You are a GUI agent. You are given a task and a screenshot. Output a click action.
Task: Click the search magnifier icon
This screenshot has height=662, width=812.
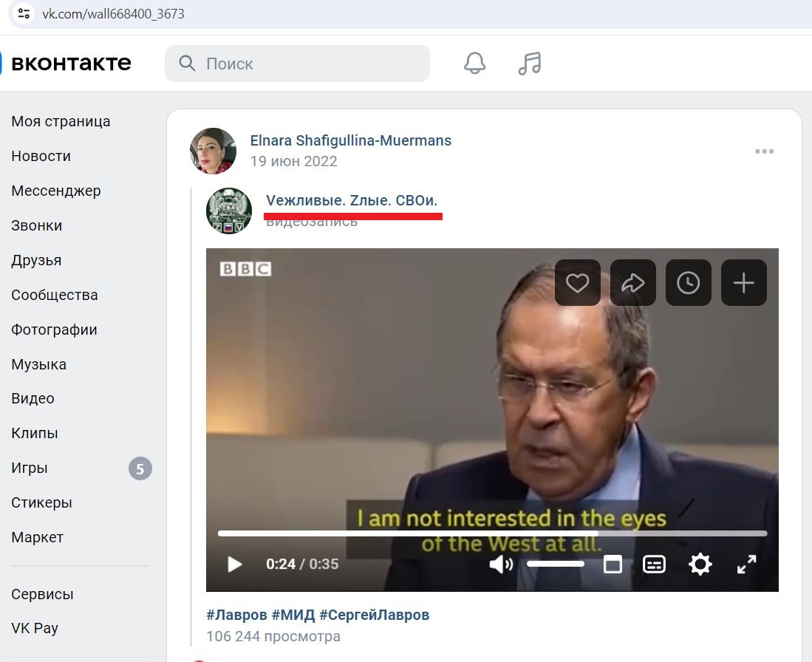(187, 64)
